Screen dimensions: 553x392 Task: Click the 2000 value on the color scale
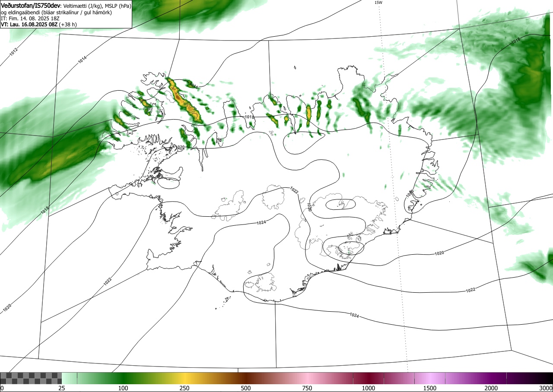click(x=491, y=388)
